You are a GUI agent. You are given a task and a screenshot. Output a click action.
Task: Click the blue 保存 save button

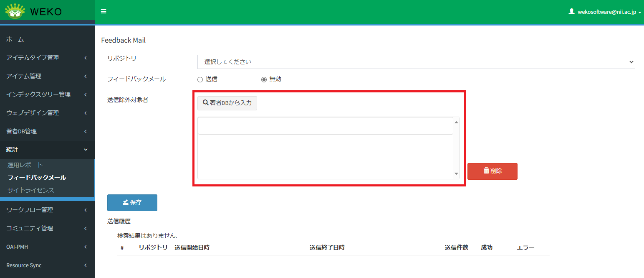132,203
